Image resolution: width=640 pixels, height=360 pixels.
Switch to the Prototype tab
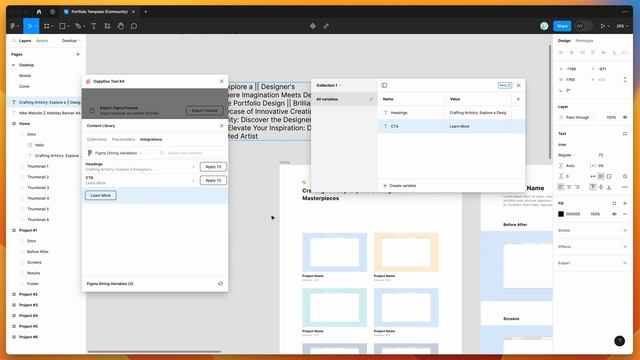[x=584, y=41]
